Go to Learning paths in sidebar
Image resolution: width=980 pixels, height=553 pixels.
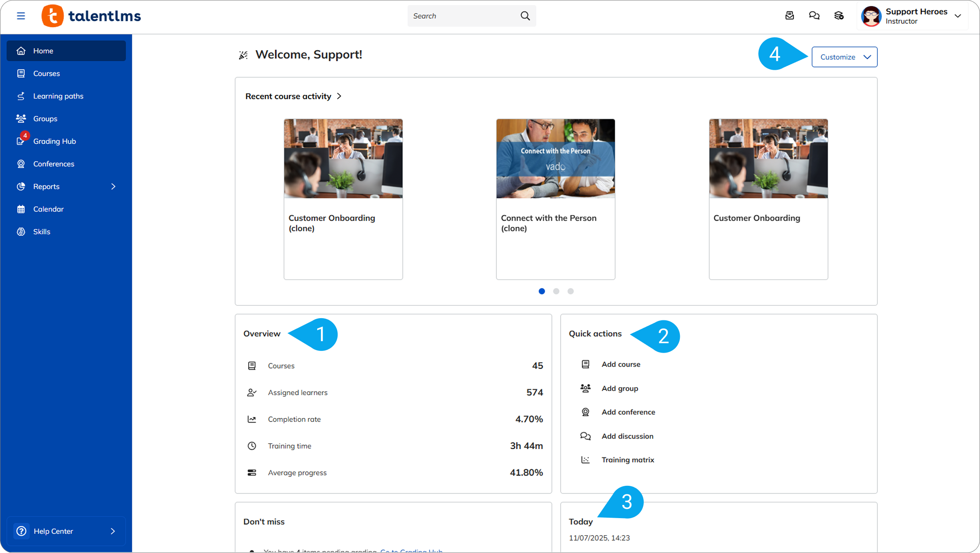58,96
